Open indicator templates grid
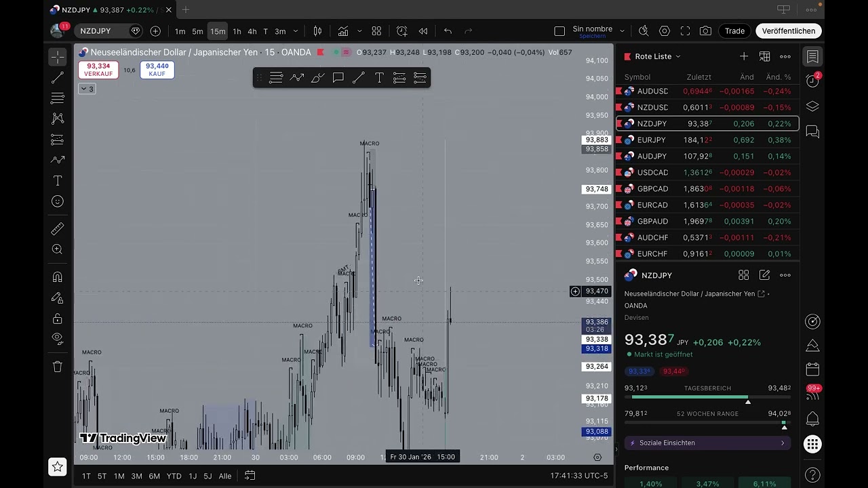Image resolution: width=868 pixels, height=488 pixels. pos(376,31)
